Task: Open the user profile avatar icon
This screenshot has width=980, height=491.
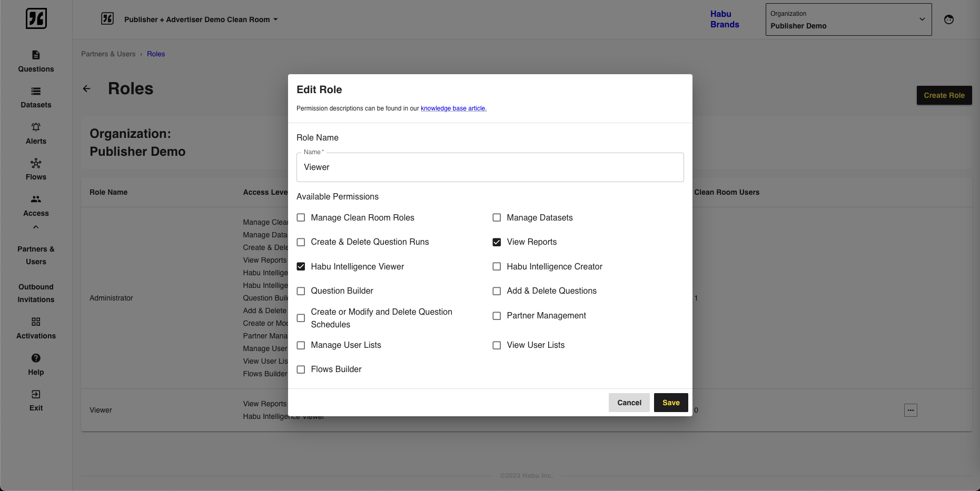Action: pos(949,19)
